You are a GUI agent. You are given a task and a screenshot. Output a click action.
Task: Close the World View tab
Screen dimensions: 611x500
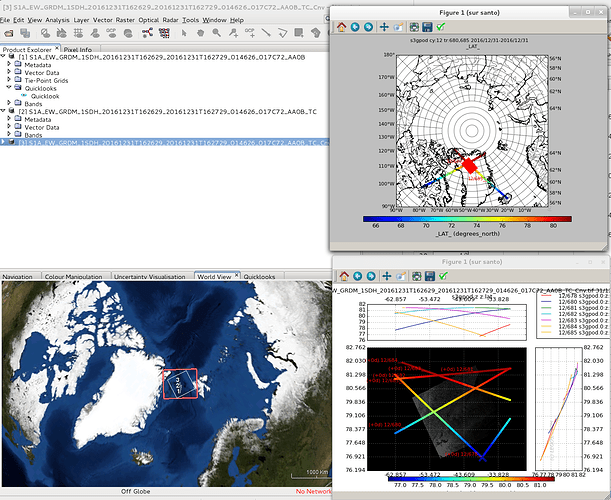tap(236, 275)
